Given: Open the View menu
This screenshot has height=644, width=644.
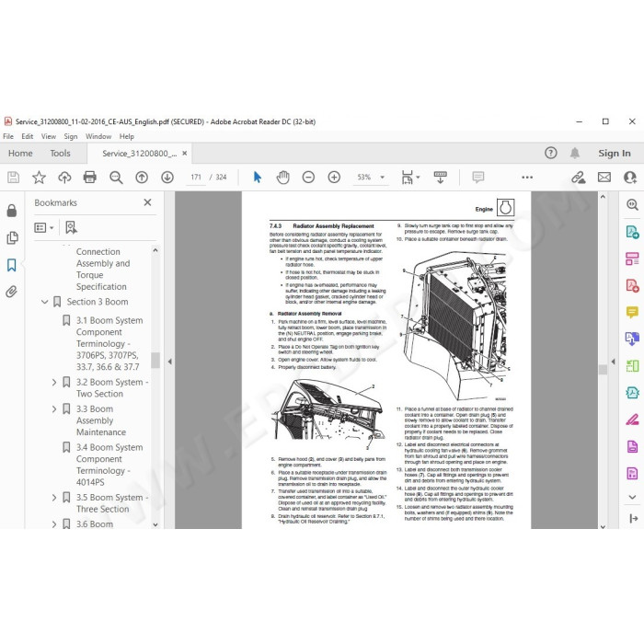Looking at the screenshot, I should coord(49,136).
